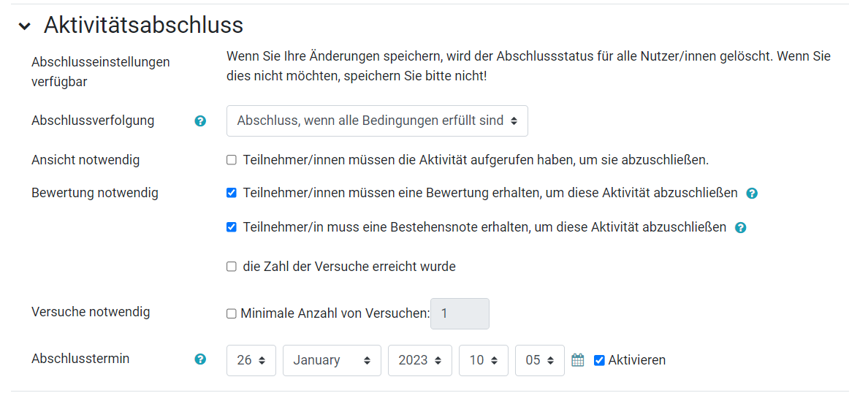The height and width of the screenshot is (393, 868).
Task: Enable 'Minimale Anzahl von Versuchen' checkbox
Action: tap(232, 314)
